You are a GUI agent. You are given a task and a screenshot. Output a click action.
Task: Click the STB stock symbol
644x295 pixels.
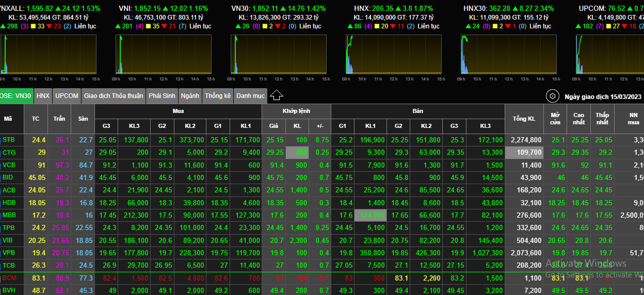pos(9,140)
